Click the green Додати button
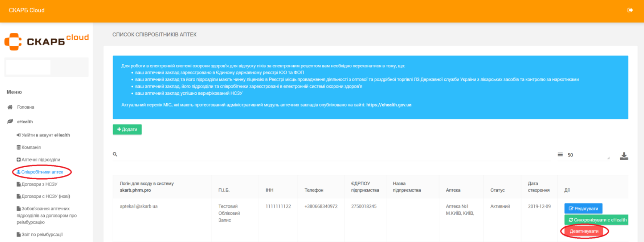The image size is (644, 242). [127, 129]
